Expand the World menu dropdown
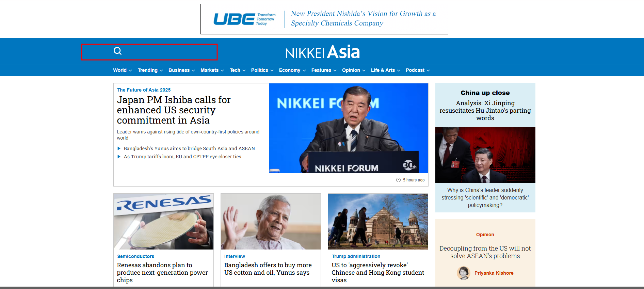Image resolution: width=644 pixels, height=289 pixels. [122, 70]
